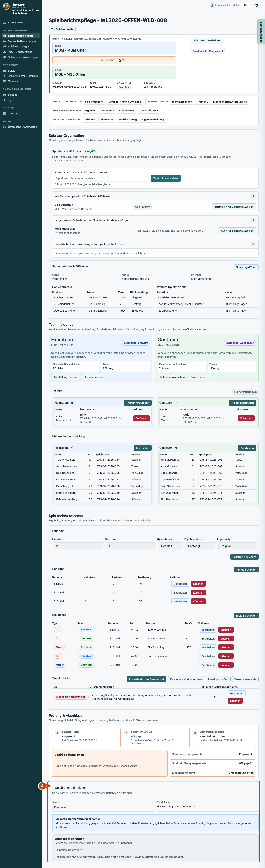The width and height of the screenshot is (265, 868).
Task: Open settings with the gear icon
Action: [257, 5]
